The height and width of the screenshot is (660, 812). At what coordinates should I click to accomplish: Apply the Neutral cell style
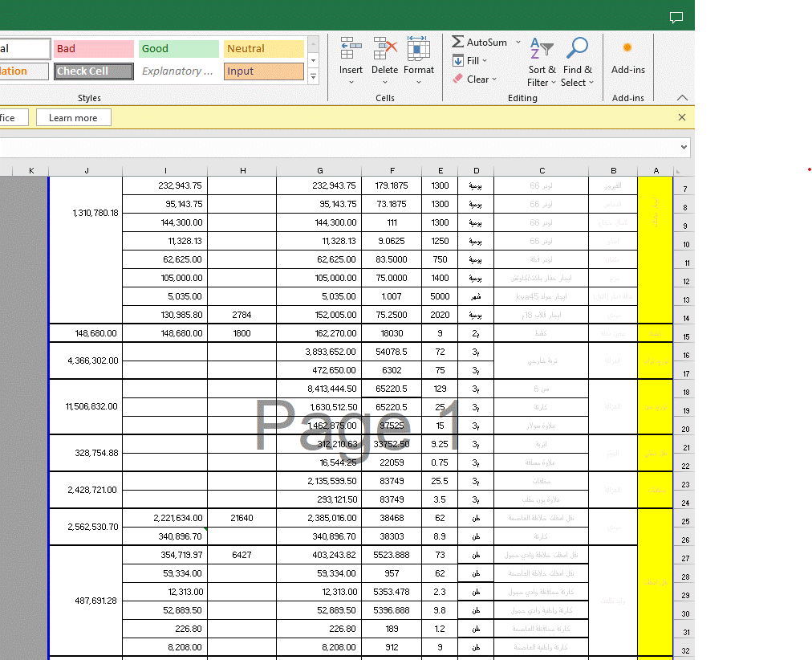264,49
